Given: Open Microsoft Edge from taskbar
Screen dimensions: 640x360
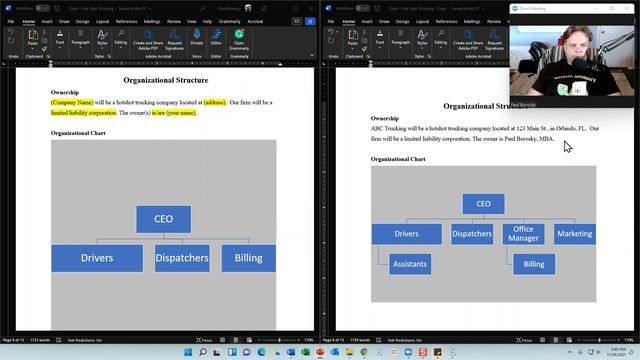Looking at the screenshot, I should point(262,352).
